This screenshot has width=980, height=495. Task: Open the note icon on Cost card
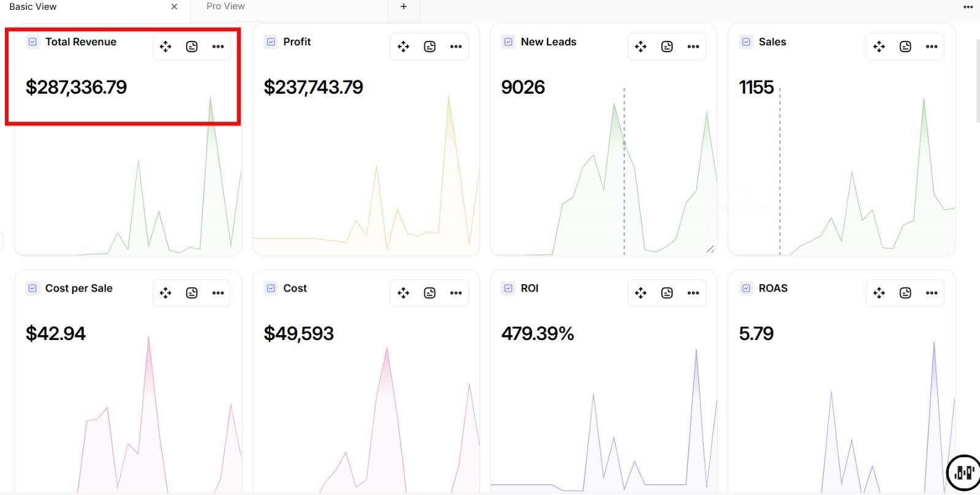tap(429, 293)
